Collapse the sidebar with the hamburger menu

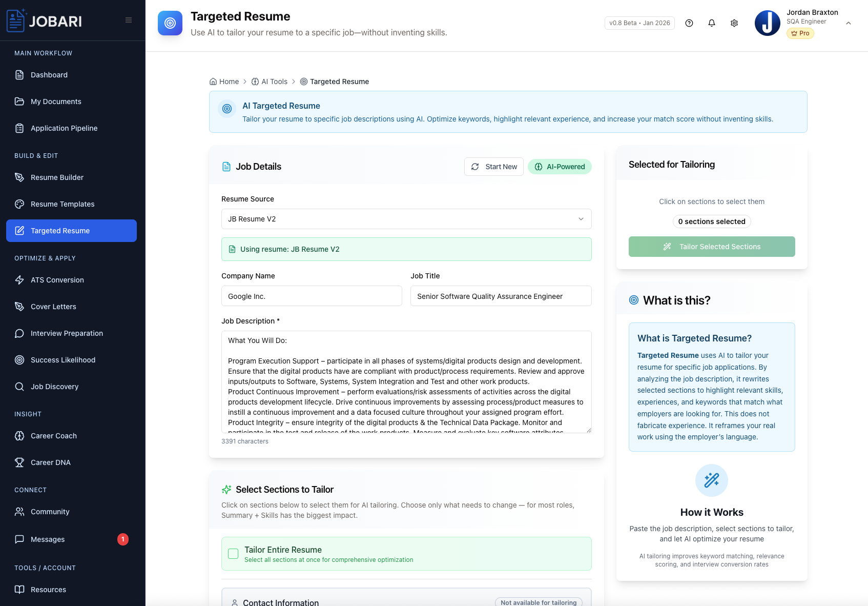[128, 19]
